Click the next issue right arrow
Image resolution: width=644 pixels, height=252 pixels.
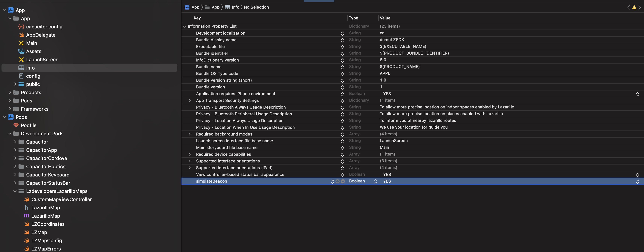point(640,7)
